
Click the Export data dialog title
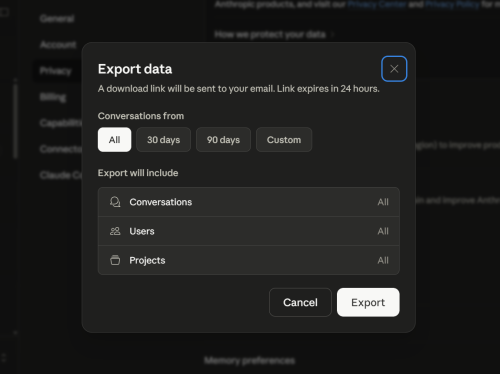tap(135, 69)
